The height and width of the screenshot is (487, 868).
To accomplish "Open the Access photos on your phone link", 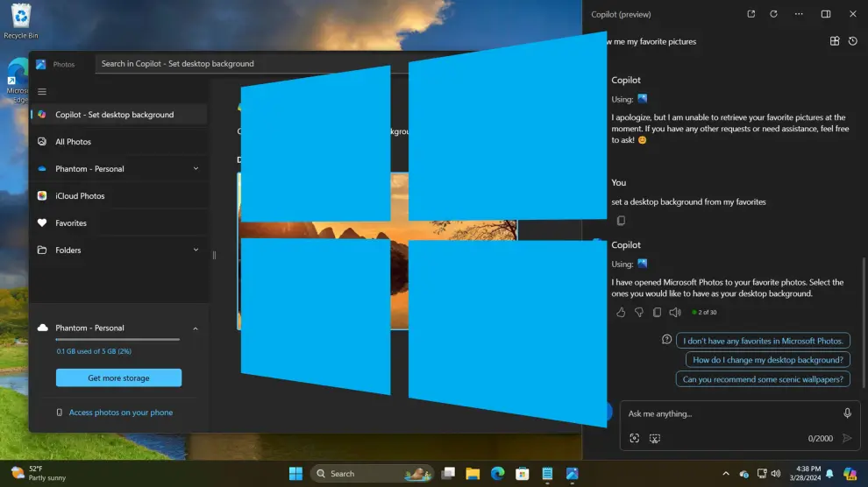I will 120,413.
